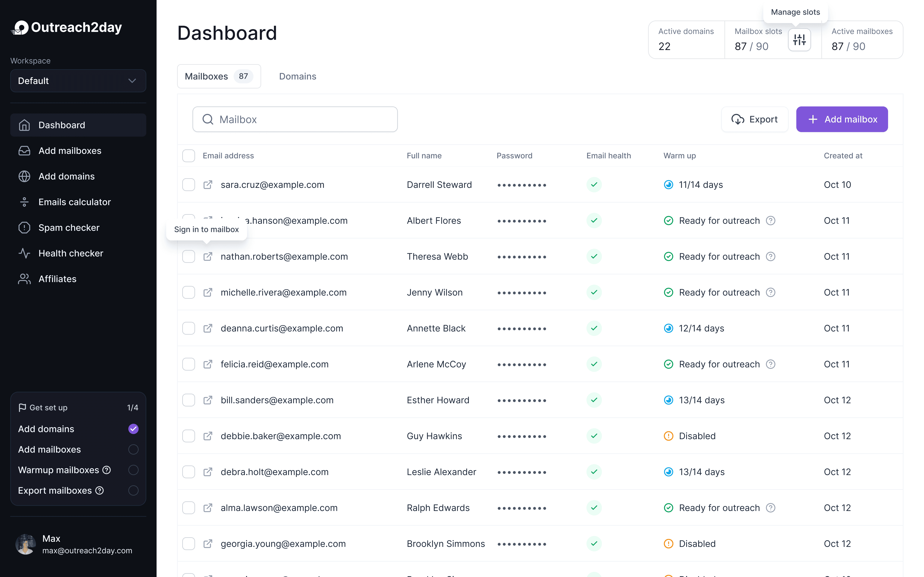Click the Export button
This screenshot has height=577, width=924.
pyautogui.click(x=754, y=119)
